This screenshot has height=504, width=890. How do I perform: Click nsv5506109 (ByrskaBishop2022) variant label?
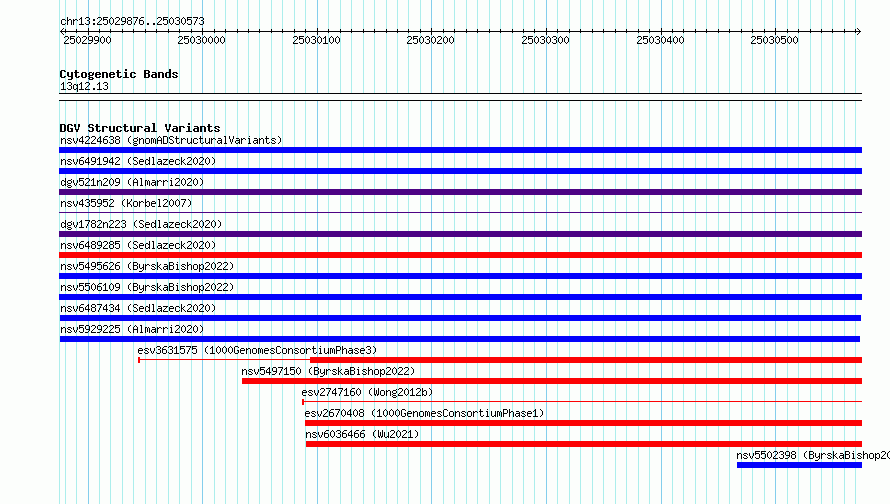pyautogui.click(x=147, y=287)
